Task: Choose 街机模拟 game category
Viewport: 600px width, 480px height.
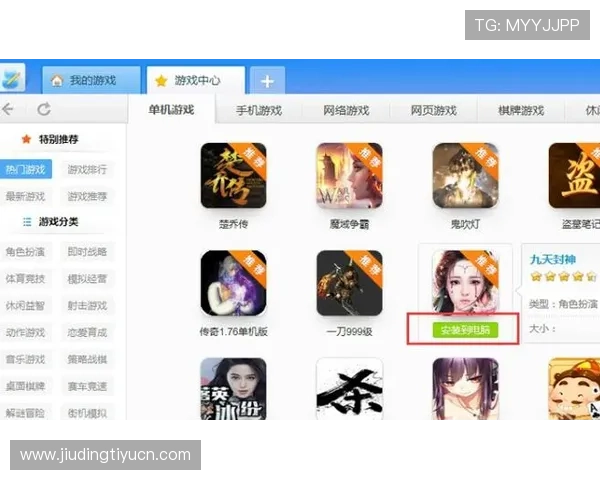Action: coord(87,413)
